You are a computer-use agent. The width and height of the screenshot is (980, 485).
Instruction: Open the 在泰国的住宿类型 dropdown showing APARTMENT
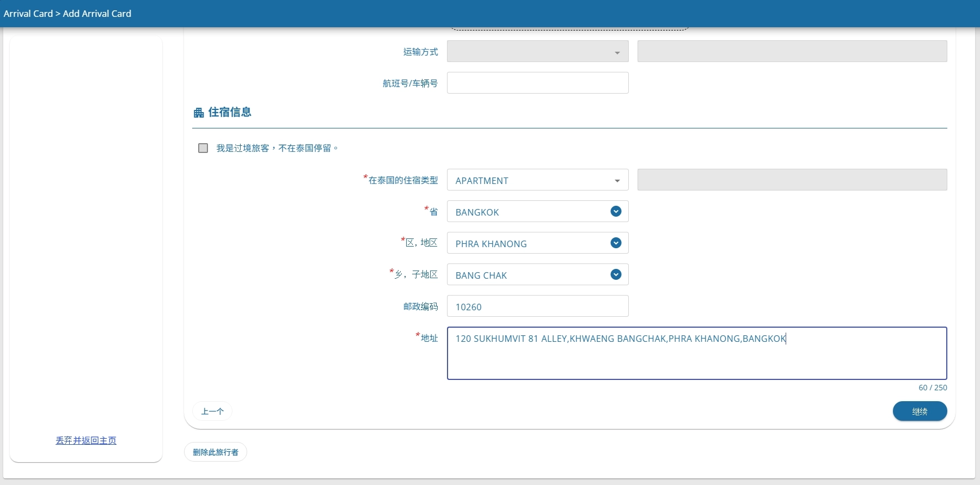pyautogui.click(x=531, y=180)
